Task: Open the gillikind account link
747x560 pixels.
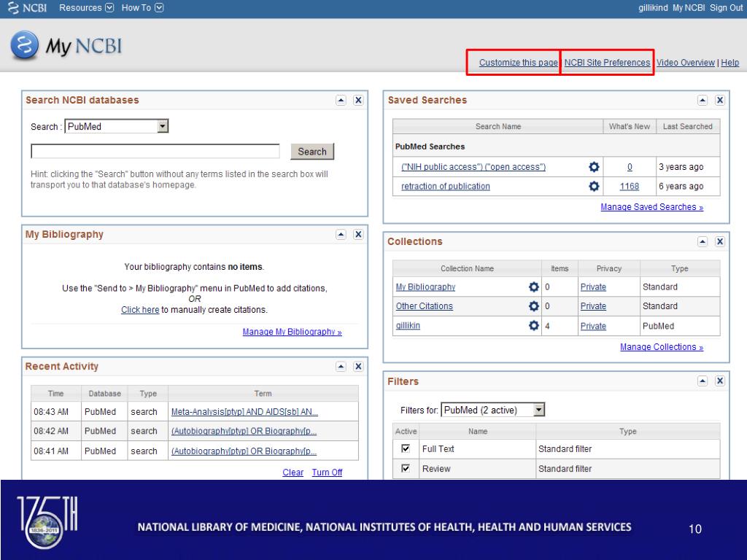Action: (653, 7)
